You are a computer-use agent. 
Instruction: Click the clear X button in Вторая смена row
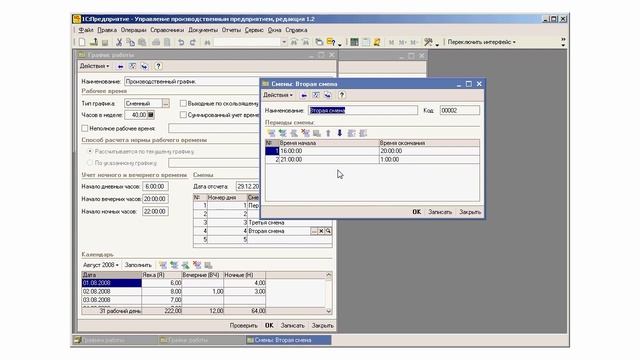321,231
